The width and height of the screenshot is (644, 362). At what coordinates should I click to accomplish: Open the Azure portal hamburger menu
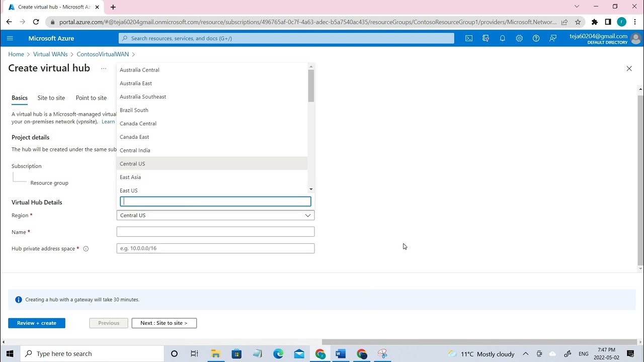10,38
